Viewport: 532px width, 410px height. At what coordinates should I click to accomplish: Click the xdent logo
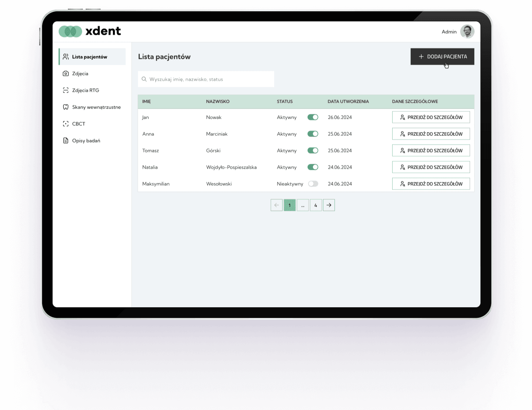[90, 31]
